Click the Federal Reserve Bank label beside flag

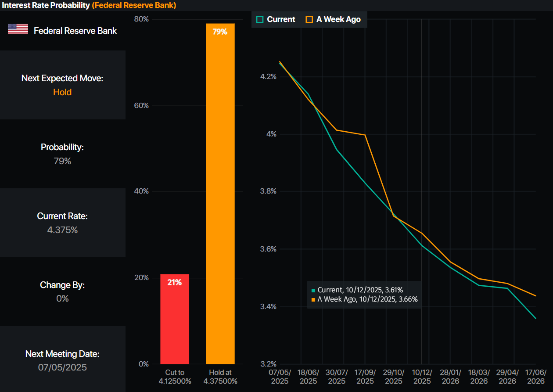[x=75, y=31]
